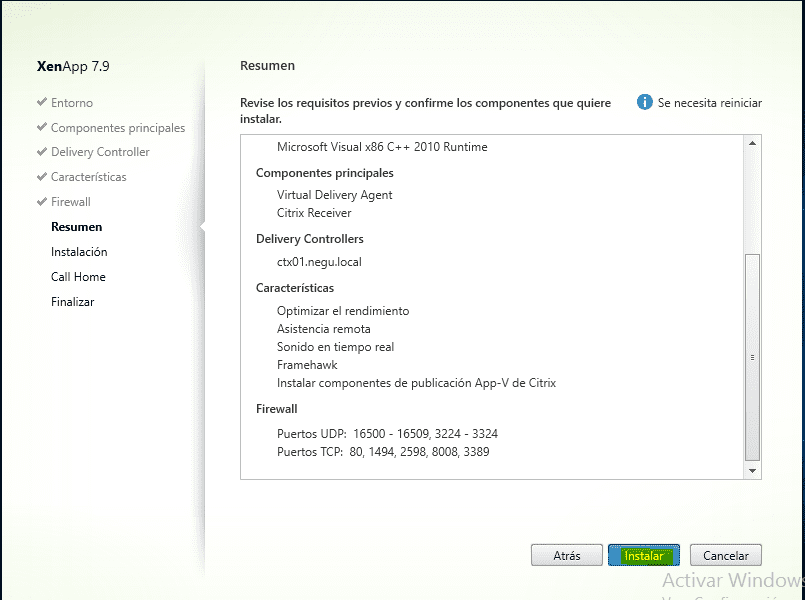Click the checkmark beside Características
This screenshot has height=600, width=805.
[x=43, y=177]
